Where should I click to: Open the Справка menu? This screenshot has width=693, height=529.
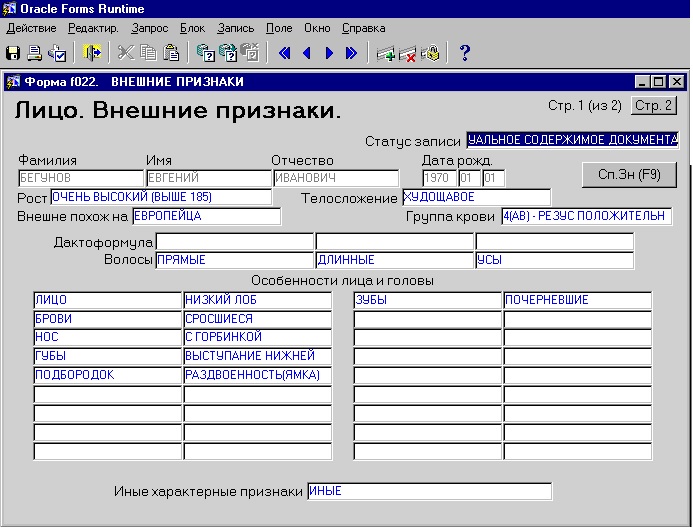click(x=363, y=28)
